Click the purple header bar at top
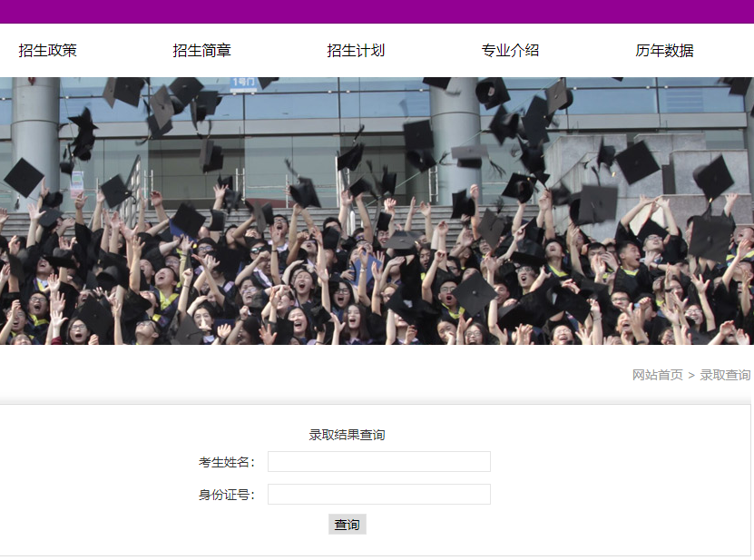Screen dimensions: 754x560 (377, 11)
